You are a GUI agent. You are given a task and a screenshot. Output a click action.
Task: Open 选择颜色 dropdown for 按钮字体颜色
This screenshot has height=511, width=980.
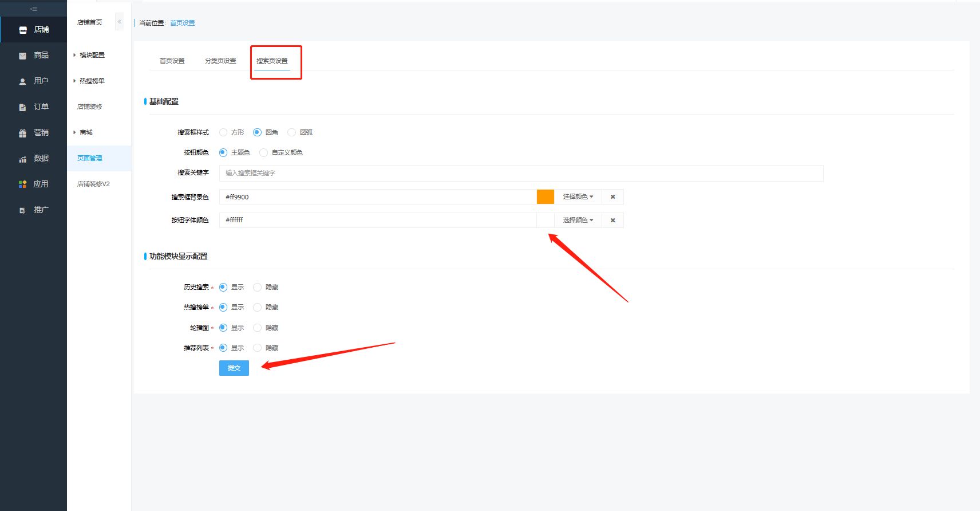(x=578, y=220)
